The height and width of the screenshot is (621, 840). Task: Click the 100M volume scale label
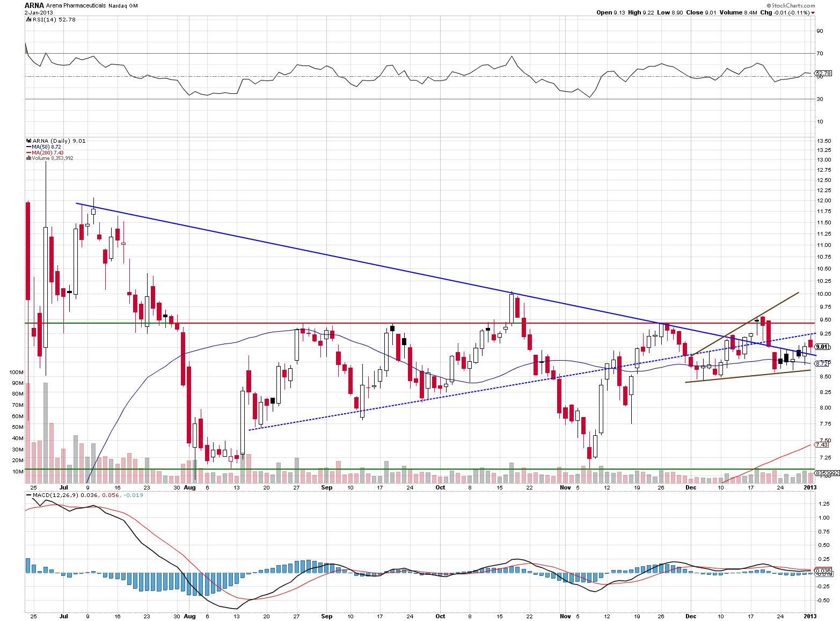(x=17, y=372)
